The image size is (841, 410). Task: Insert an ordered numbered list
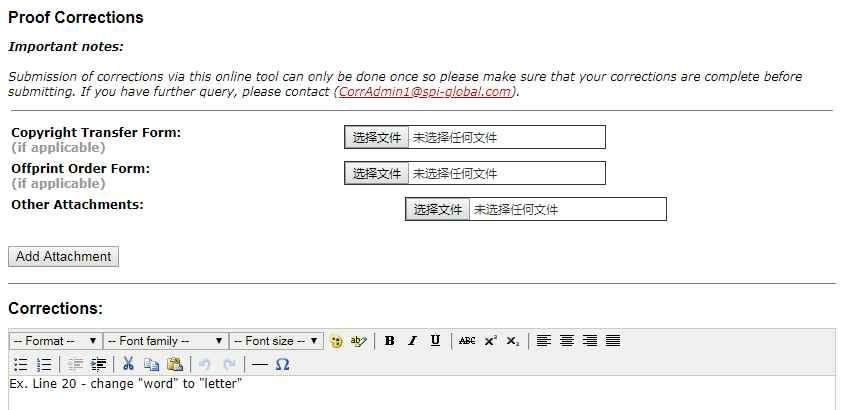click(x=44, y=364)
